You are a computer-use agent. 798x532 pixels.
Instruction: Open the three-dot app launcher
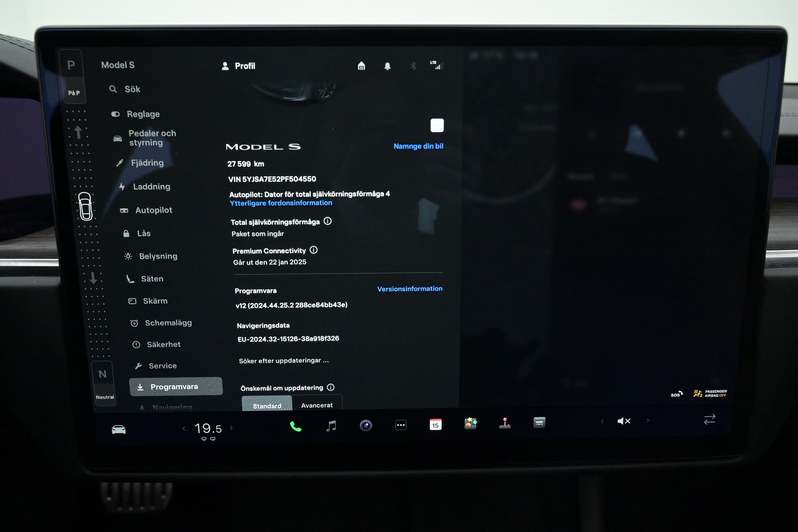(401, 425)
